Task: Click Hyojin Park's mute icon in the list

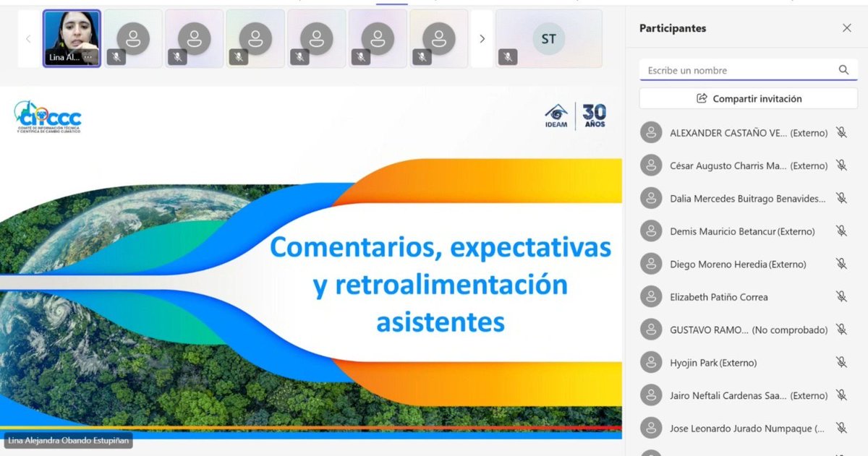Action: coord(841,362)
